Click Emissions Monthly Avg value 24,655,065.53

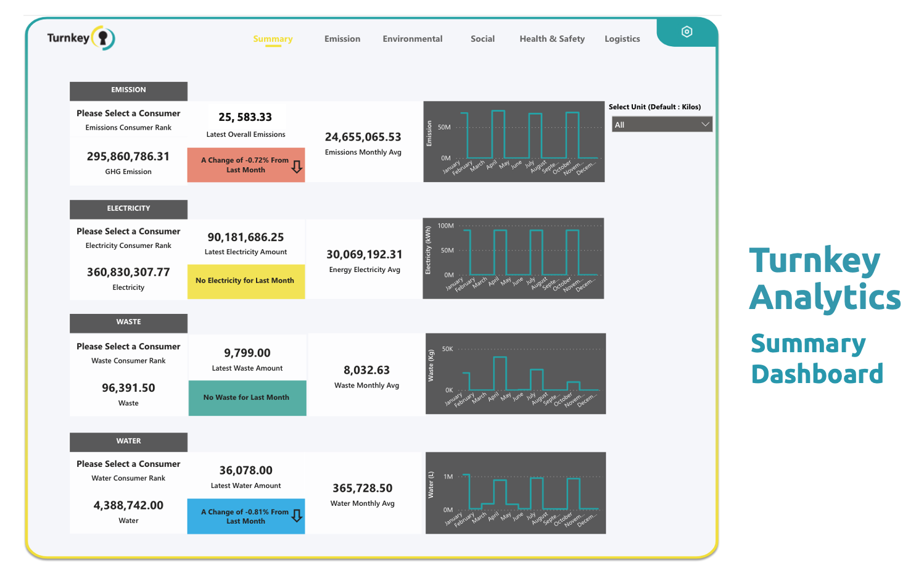(363, 137)
